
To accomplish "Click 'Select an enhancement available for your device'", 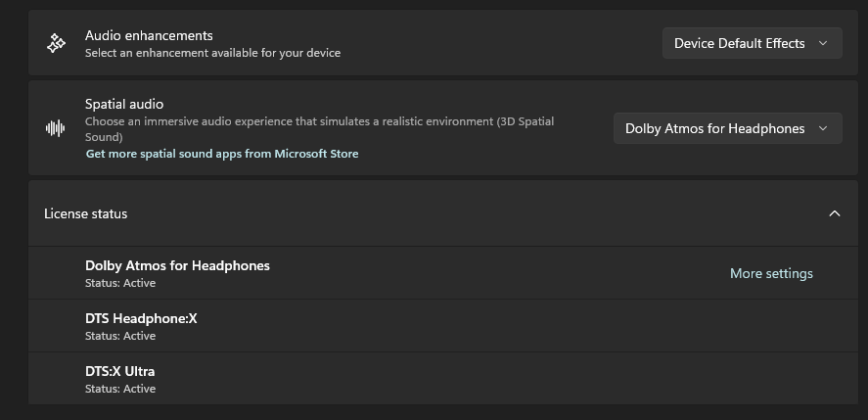I will click(x=212, y=53).
